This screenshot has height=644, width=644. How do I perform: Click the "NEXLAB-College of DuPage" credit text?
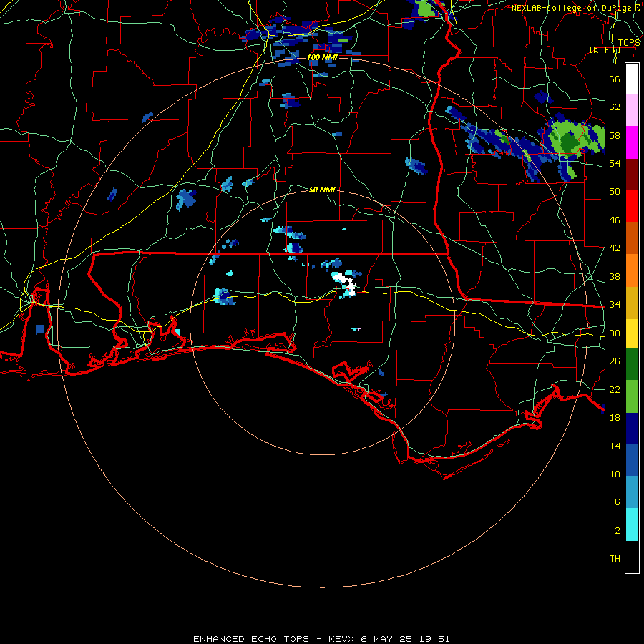click(571, 8)
